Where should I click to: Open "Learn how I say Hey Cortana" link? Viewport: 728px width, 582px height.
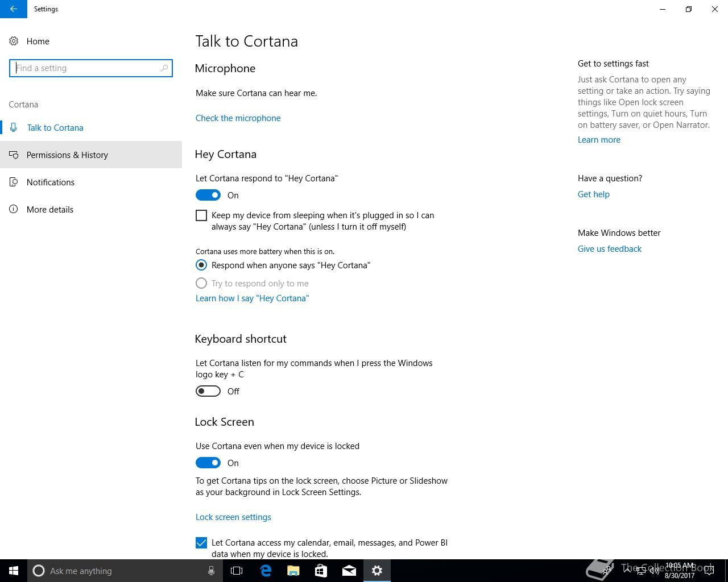click(x=252, y=298)
